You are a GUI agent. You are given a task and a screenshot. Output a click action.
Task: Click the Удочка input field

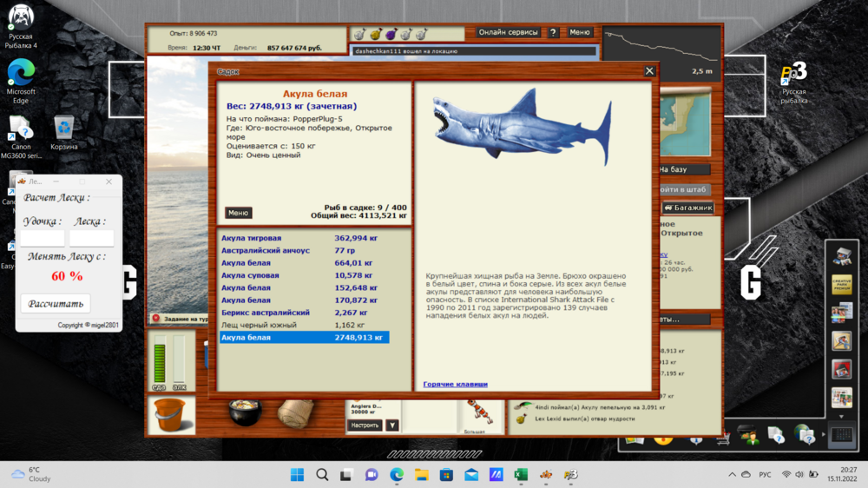[43, 238]
